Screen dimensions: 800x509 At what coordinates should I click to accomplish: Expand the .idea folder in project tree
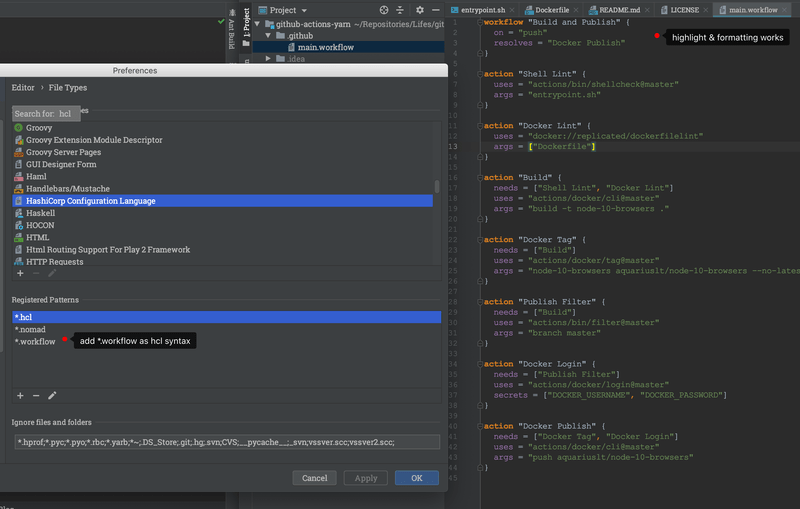(268, 59)
